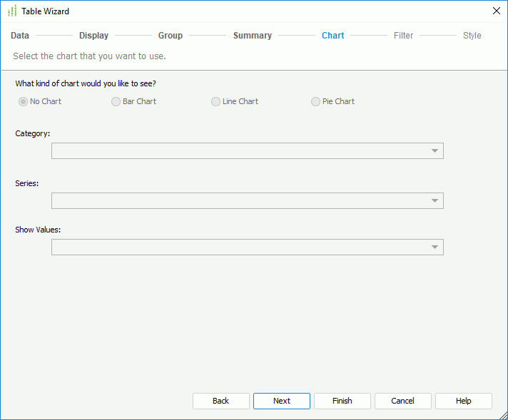
Task: Click the active Chart step label
Action: click(332, 36)
